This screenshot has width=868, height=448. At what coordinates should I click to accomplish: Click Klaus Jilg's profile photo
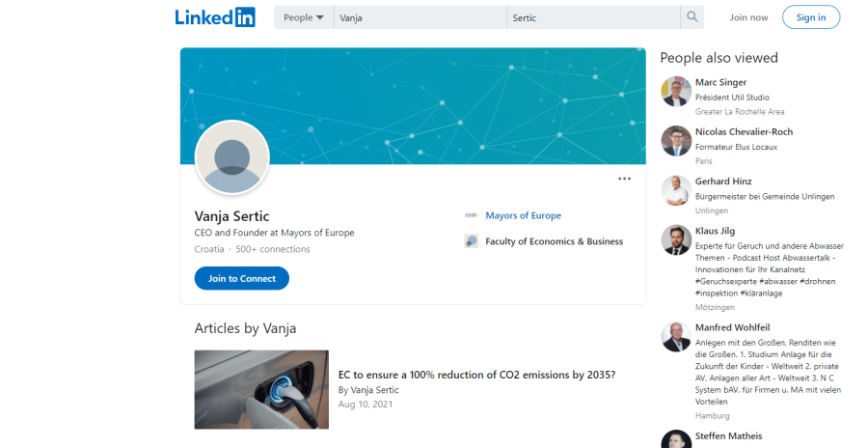pos(676,239)
